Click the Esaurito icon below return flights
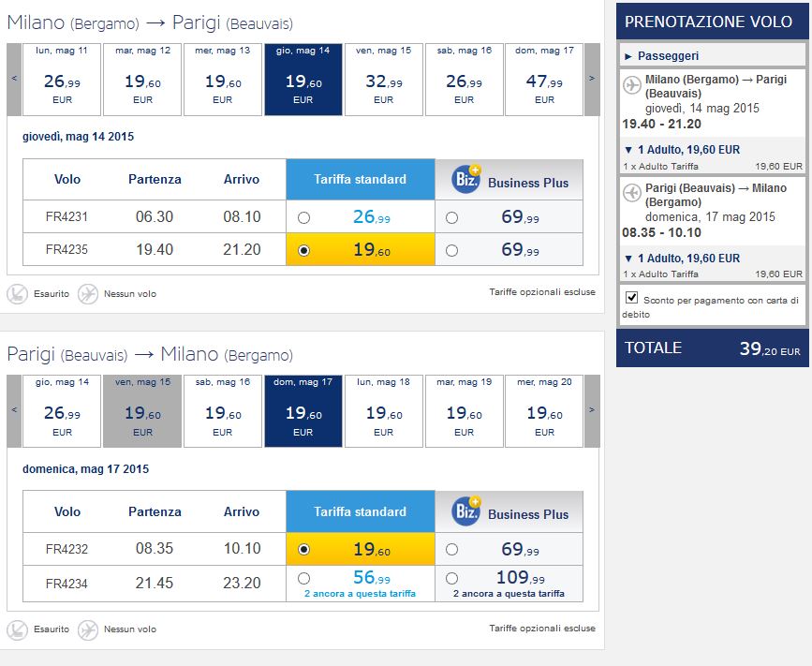Screen dimensions: 812x666 [18, 629]
